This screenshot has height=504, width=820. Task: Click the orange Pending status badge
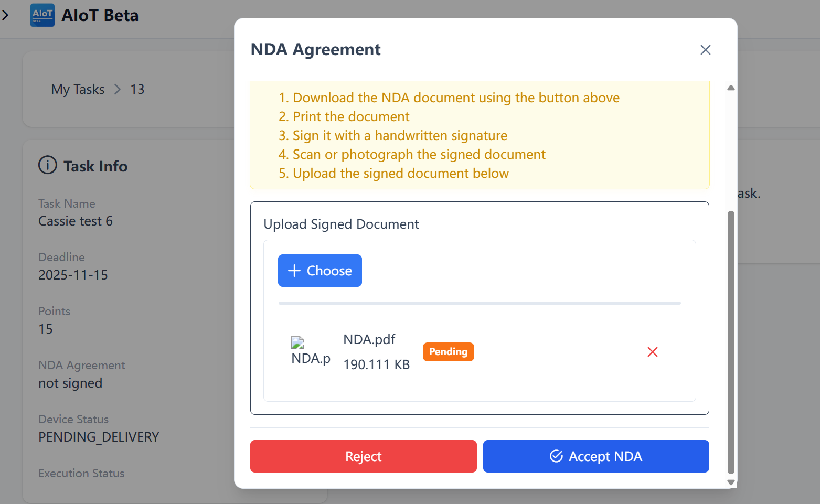(x=448, y=352)
